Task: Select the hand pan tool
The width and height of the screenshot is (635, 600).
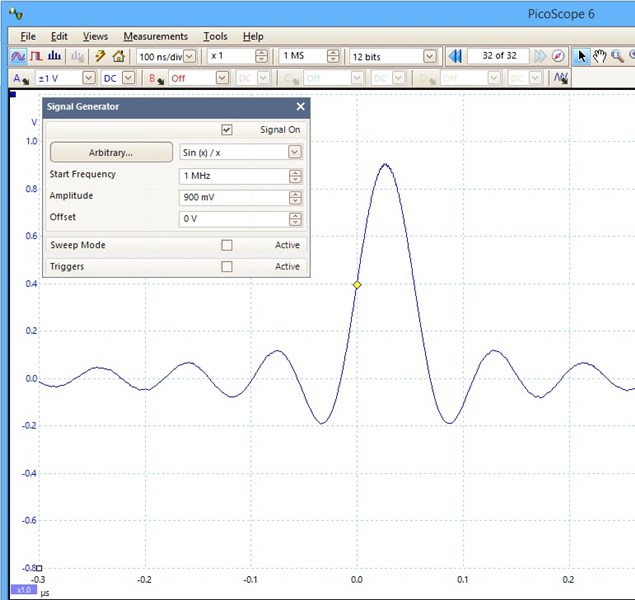Action: pyautogui.click(x=599, y=56)
